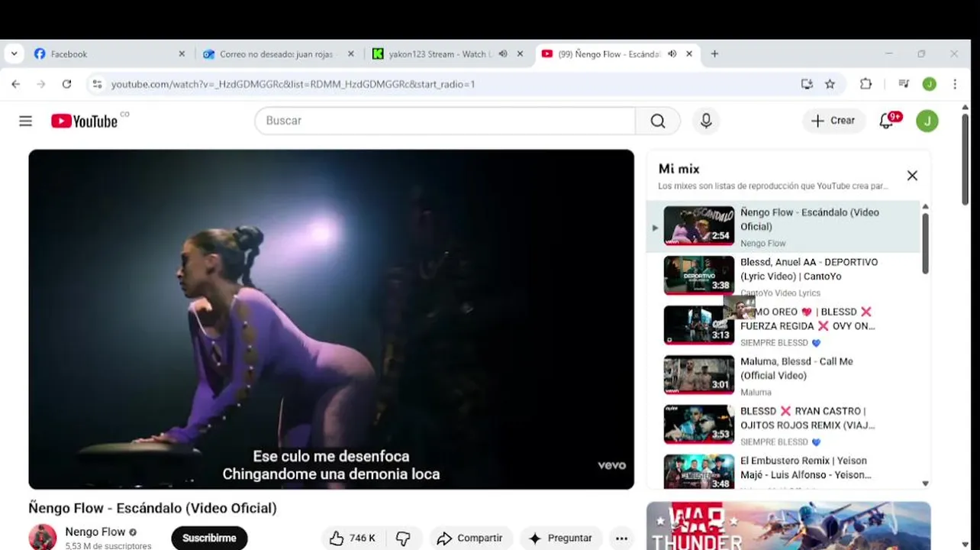
Task: Click video title Ñengo Flow - Escándalo
Action: coord(153,508)
